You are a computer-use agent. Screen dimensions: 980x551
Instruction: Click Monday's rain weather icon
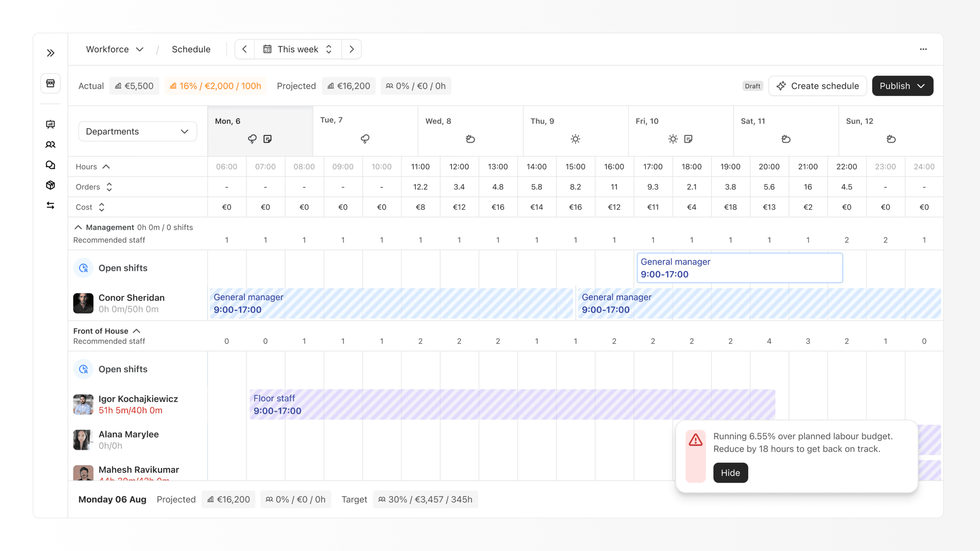[x=252, y=139]
